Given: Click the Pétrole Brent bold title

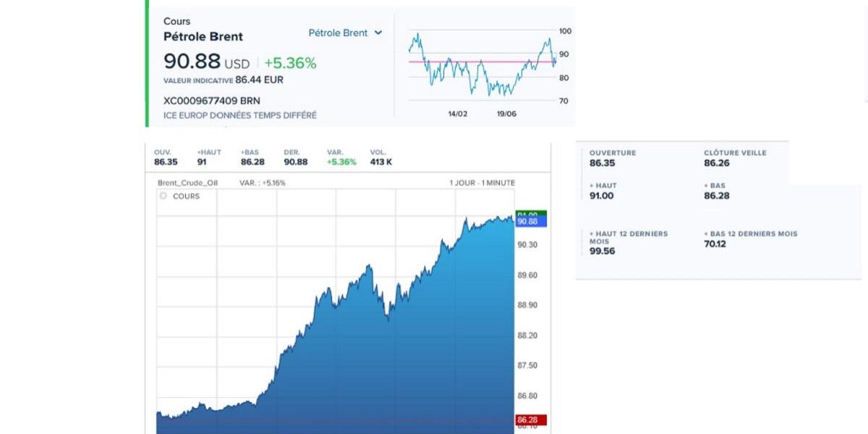Looking at the screenshot, I should 203,37.
